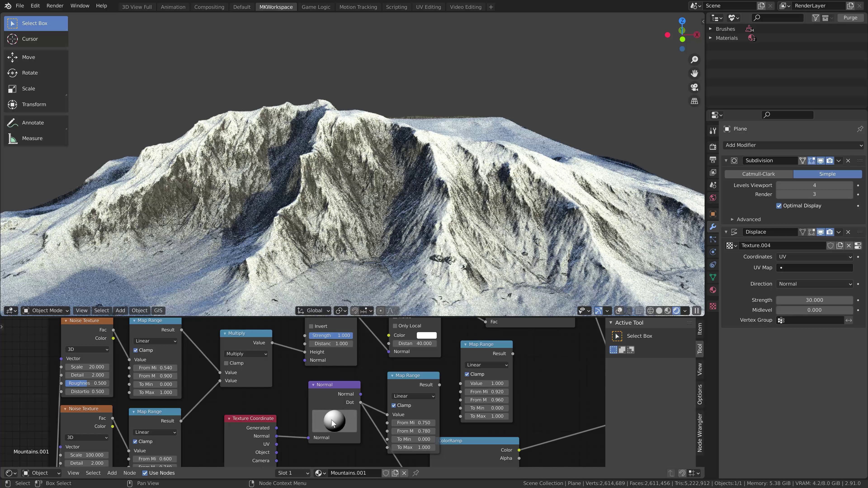Click the Displace Strength 30.000 field
Screen dimensions: 868x488
814,300
